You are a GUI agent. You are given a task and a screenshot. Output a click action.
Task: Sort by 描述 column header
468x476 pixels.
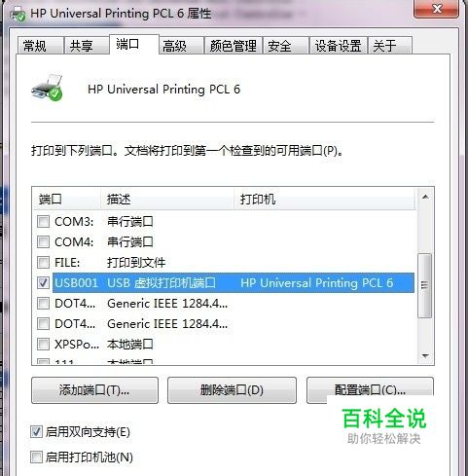click(x=167, y=199)
